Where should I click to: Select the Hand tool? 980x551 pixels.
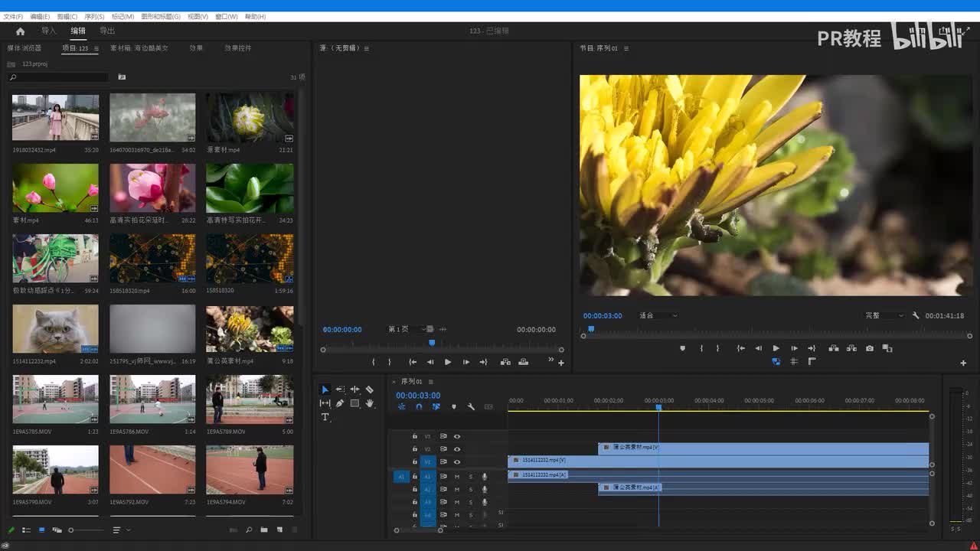[x=370, y=403]
